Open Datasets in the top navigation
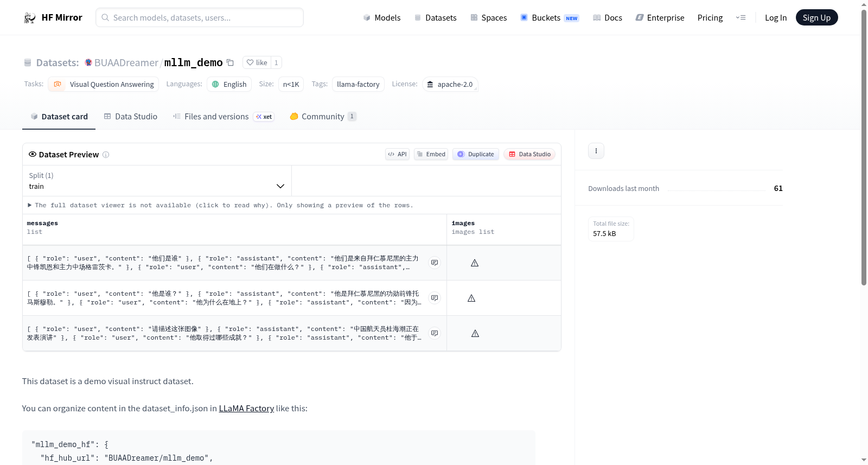 pyautogui.click(x=436, y=18)
